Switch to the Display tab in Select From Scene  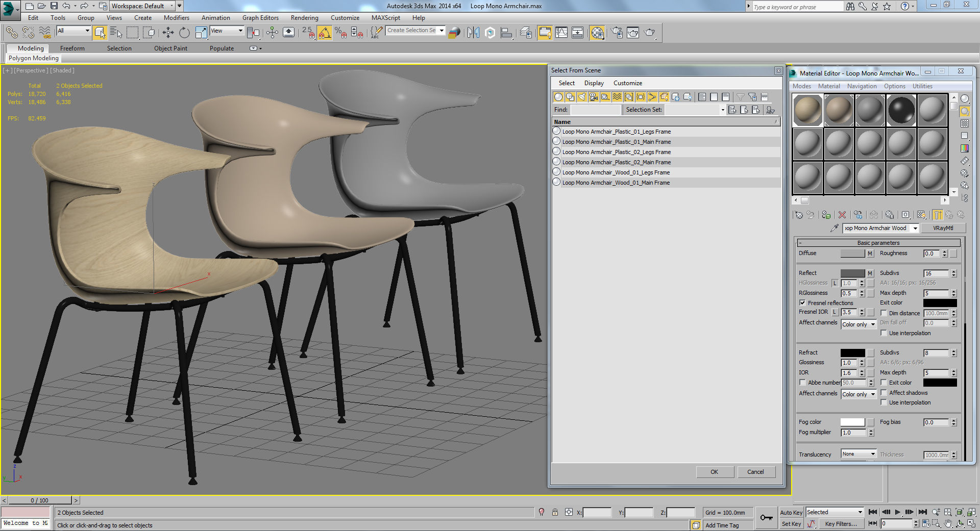[594, 83]
